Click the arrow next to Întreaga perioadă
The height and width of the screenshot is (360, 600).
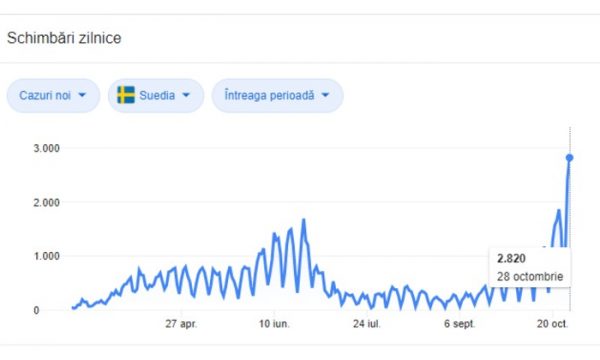point(325,95)
